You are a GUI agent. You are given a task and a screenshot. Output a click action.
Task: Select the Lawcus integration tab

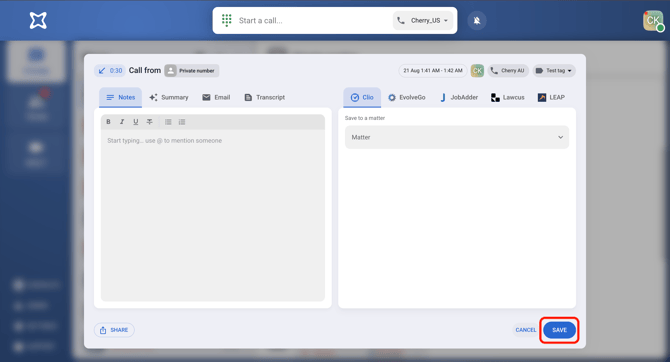pyautogui.click(x=508, y=97)
